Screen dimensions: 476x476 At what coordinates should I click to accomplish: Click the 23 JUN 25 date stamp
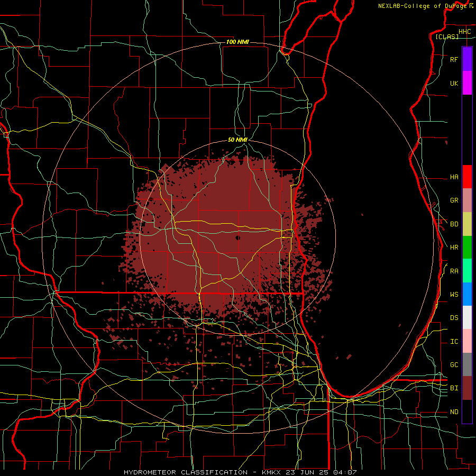[307, 472]
